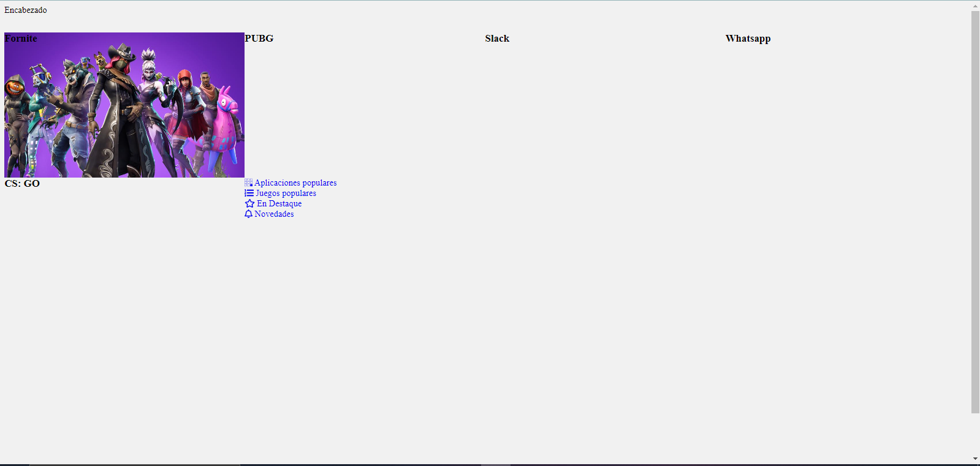This screenshot has height=466, width=980.
Task: Go to the Novedades link
Action: point(274,214)
